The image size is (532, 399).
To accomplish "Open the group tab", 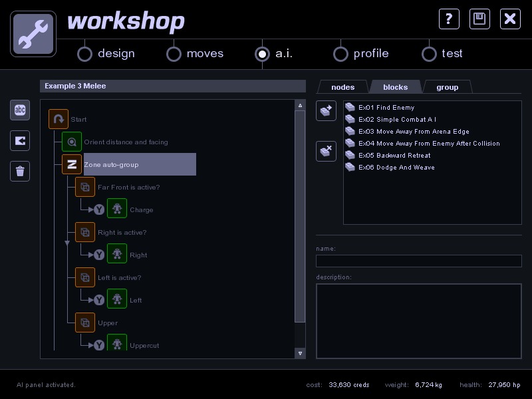I will click(x=447, y=87).
